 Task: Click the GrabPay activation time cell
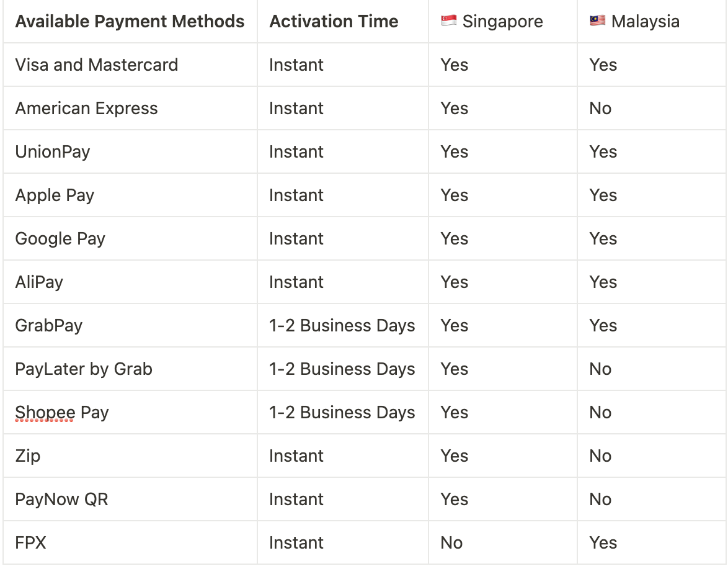pyautogui.click(x=343, y=325)
